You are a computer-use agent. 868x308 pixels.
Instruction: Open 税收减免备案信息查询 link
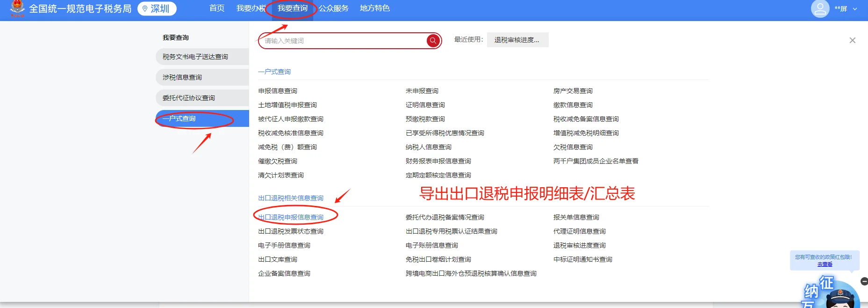586,119
